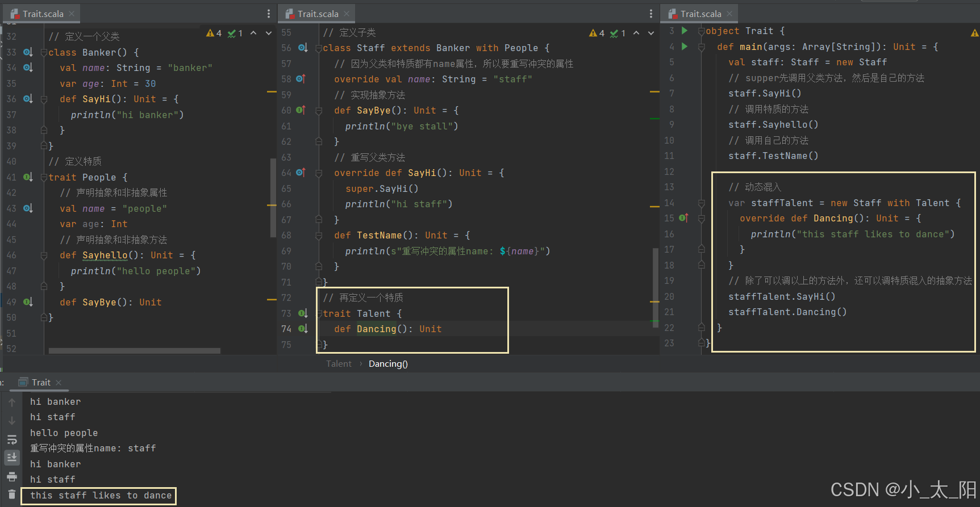Click warnings indicator in left editor
This screenshot has height=507, width=980.
point(214,33)
